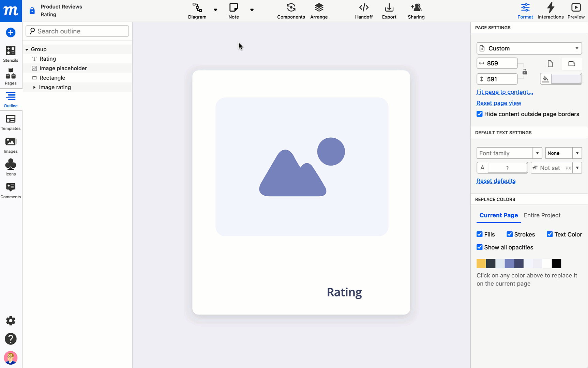Viewport: 588px width, 368px height.
Task: Open the Custom page size dropdown
Action: point(529,48)
